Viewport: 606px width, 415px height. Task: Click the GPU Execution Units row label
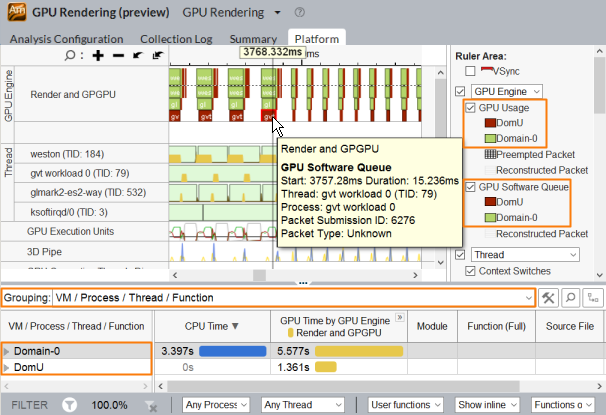[x=70, y=231]
